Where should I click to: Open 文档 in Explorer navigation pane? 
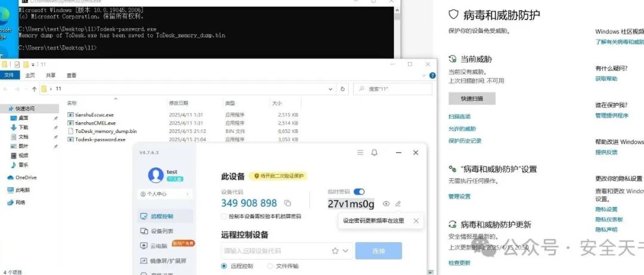pos(23,137)
